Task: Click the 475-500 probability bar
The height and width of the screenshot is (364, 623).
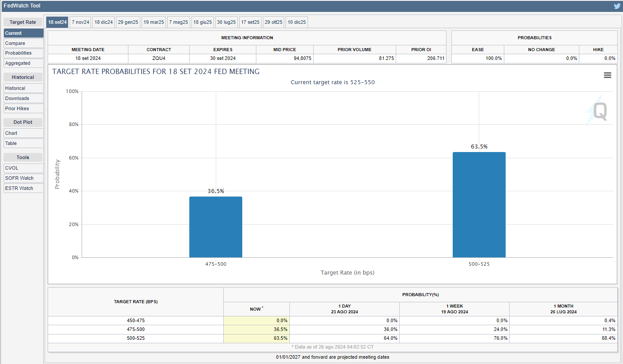Action: click(216, 227)
